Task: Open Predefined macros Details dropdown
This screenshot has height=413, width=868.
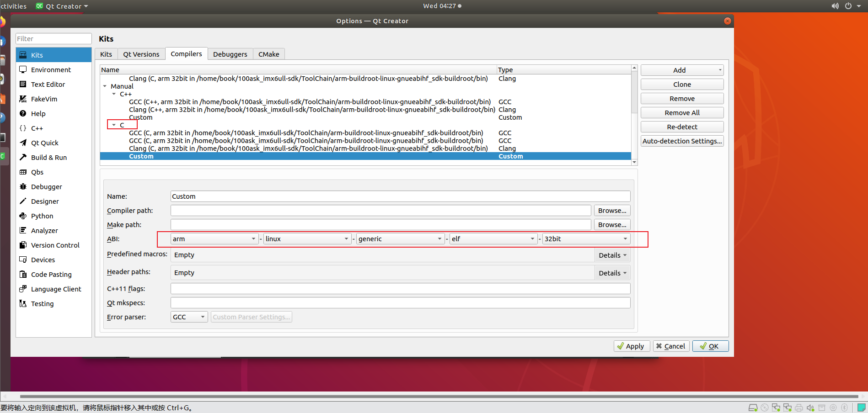Action: pos(612,255)
